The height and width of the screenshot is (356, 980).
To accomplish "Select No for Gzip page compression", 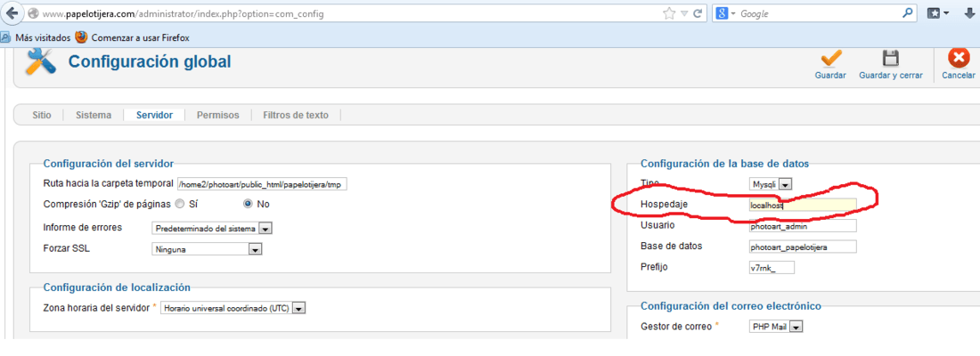I will [248, 204].
